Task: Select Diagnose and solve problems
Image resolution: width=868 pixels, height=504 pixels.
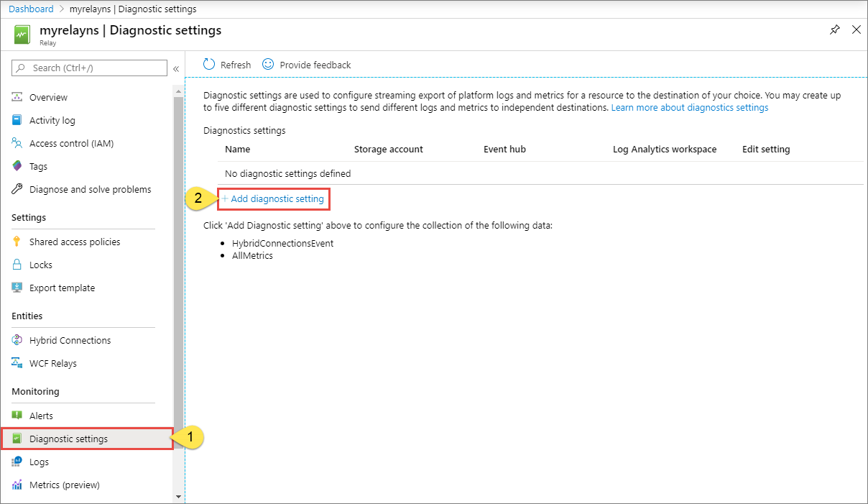Action: tap(90, 189)
